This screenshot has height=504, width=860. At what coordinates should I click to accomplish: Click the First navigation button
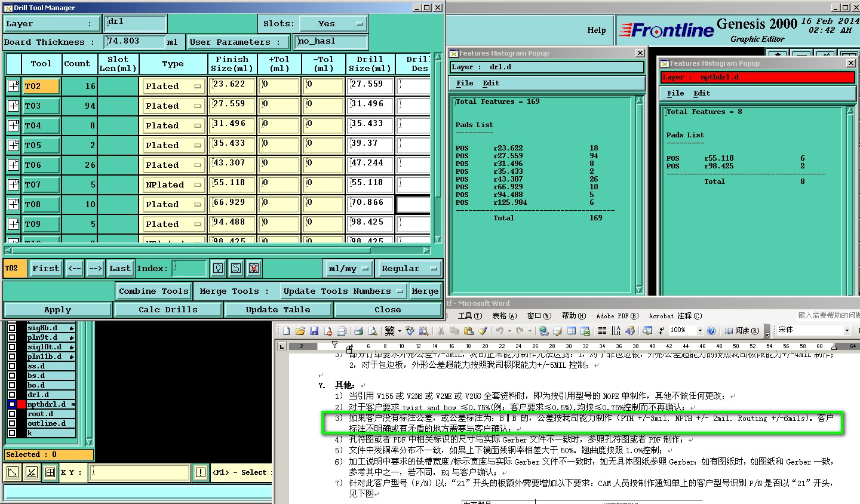point(45,269)
